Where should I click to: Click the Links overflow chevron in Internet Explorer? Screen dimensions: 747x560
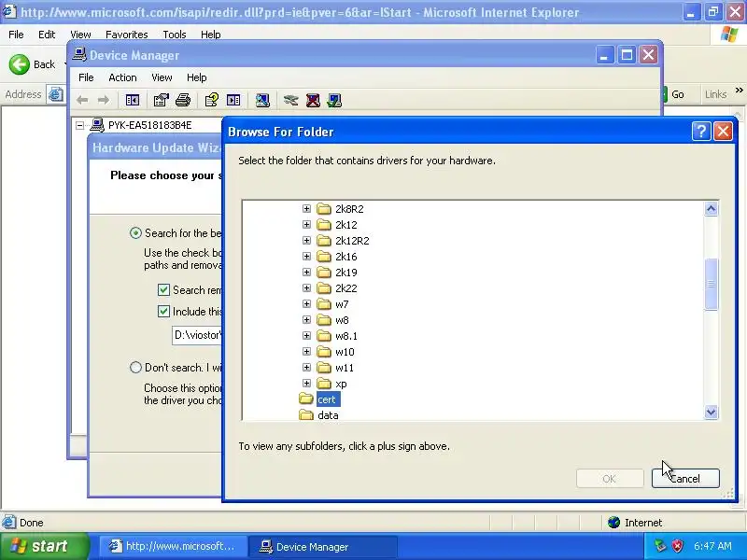point(739,90)
